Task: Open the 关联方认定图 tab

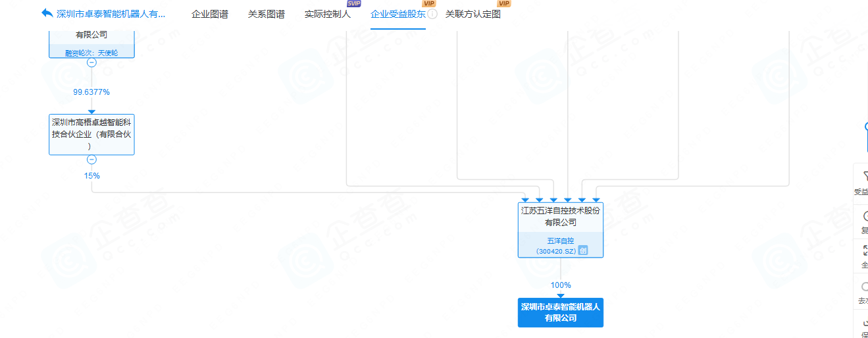Action: tap(473, 14)
